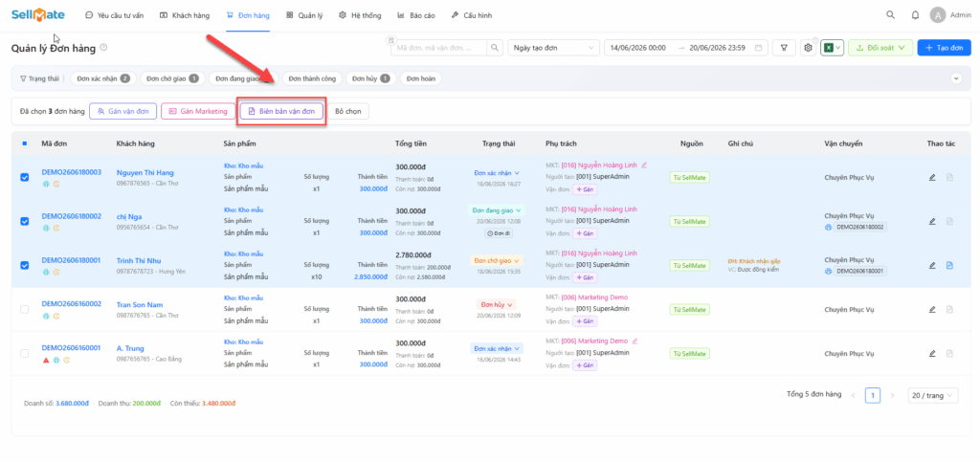Click teal icon under DEMO2606180003
The image size is (980, 462).
click(x=46, y=184)
